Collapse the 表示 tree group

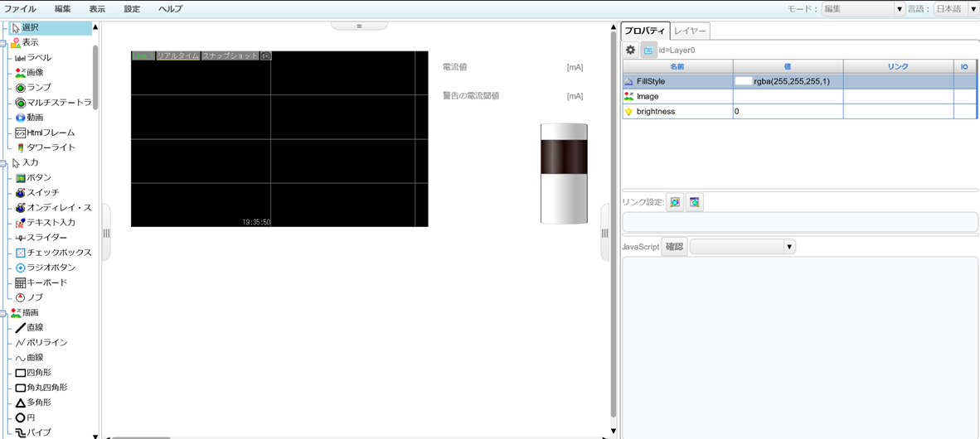[x=3, y=43]
